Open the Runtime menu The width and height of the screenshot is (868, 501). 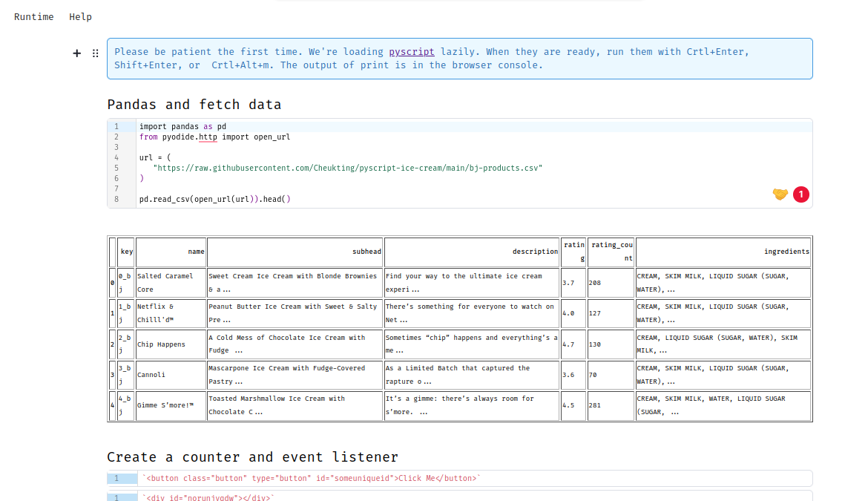34,16
